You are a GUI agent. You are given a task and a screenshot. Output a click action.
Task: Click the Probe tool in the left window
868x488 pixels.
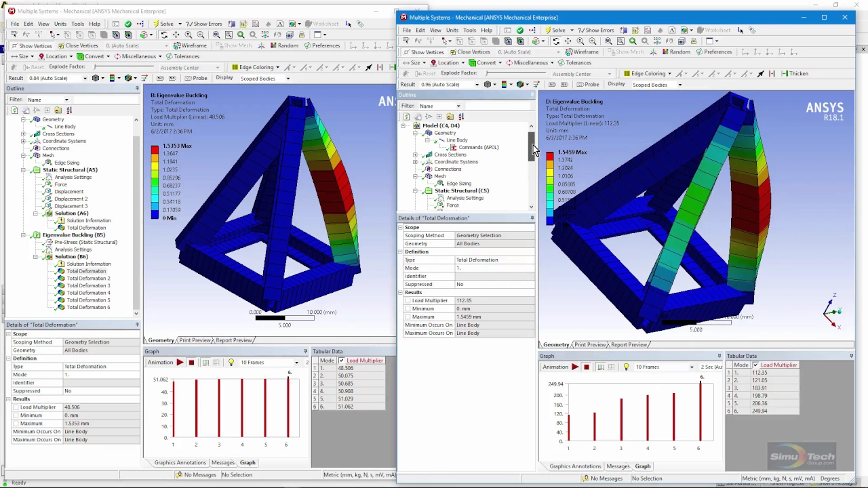[195, 78]
